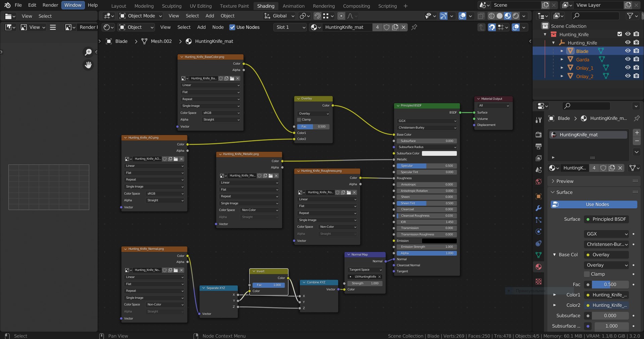Click the Principled BSDF surface shader button

606,219
